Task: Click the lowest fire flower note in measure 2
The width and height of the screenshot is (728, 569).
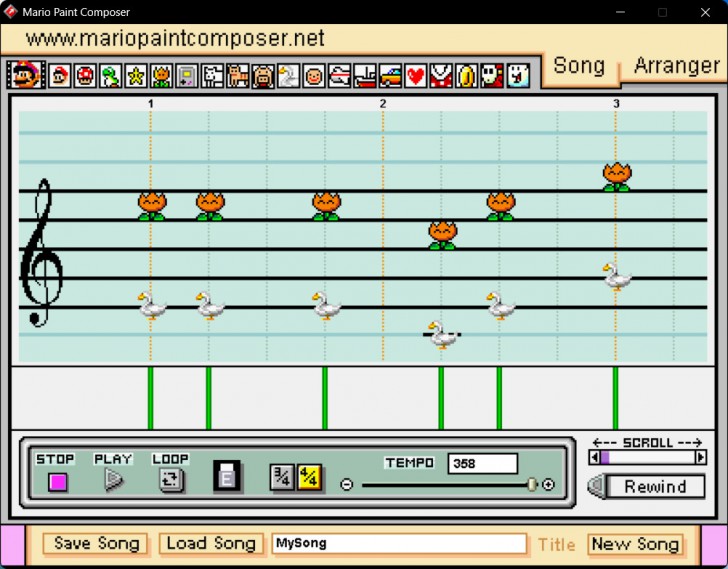Action: click(442, 235)
